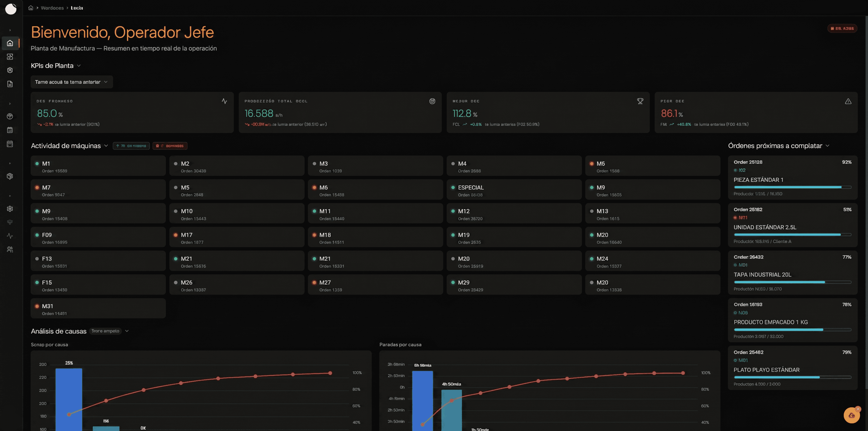Open the hexagon badge sidebar icon
Image resolution: width=868 pixels, height=431 pixels.
pos(10,70)
